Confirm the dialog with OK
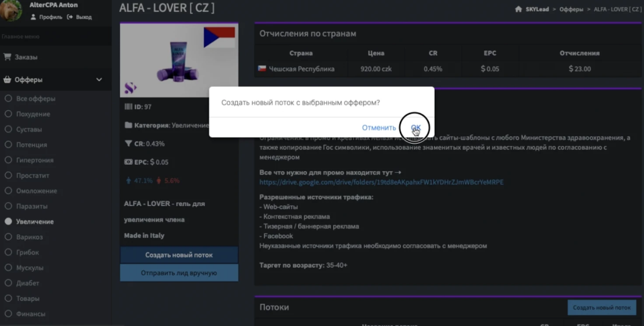Viewport: 644px width, 326px height. (416, 128)
